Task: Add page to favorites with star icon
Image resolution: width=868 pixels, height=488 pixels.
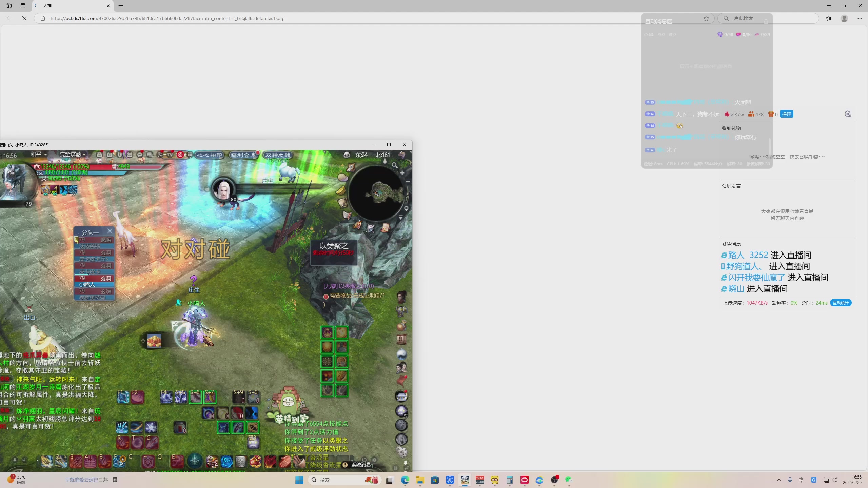Action: tap(706, 18)
